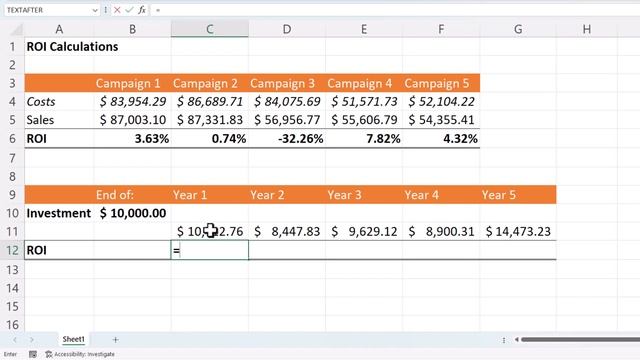
Task: Click the Campaign 5 header cell
Action: coord(441,83)
